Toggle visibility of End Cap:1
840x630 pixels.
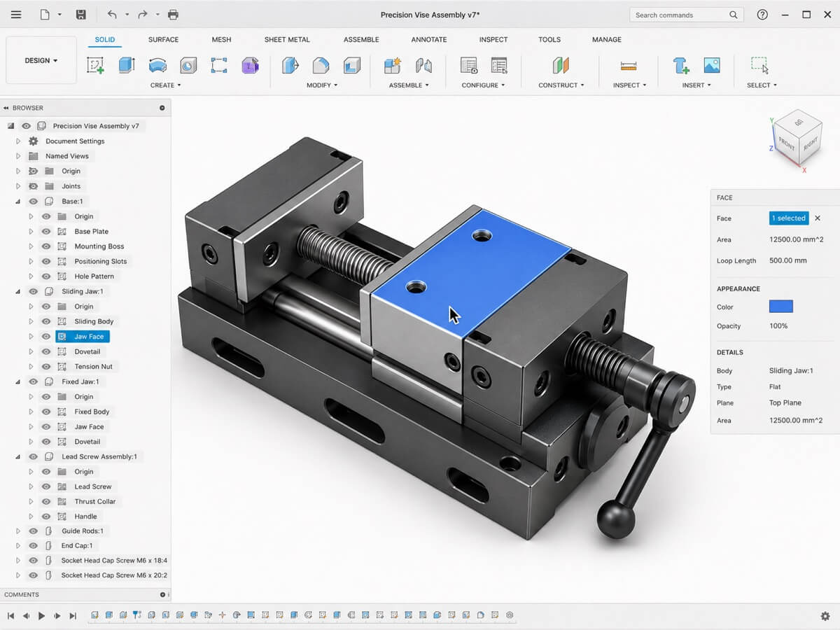tap(33, 546)
